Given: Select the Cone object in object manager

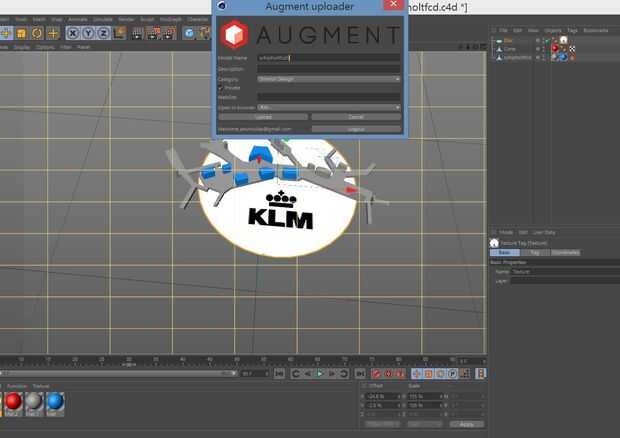Looking at the screenshot, I should [509, 49].
